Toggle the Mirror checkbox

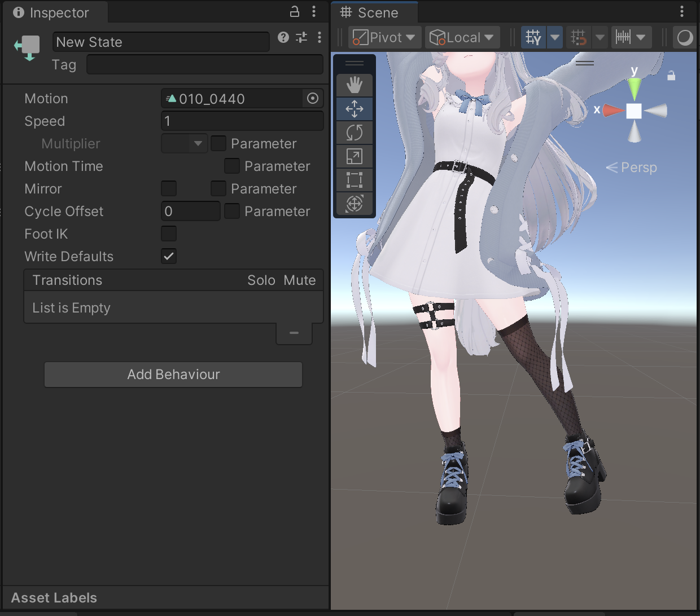tap(169, 188)
